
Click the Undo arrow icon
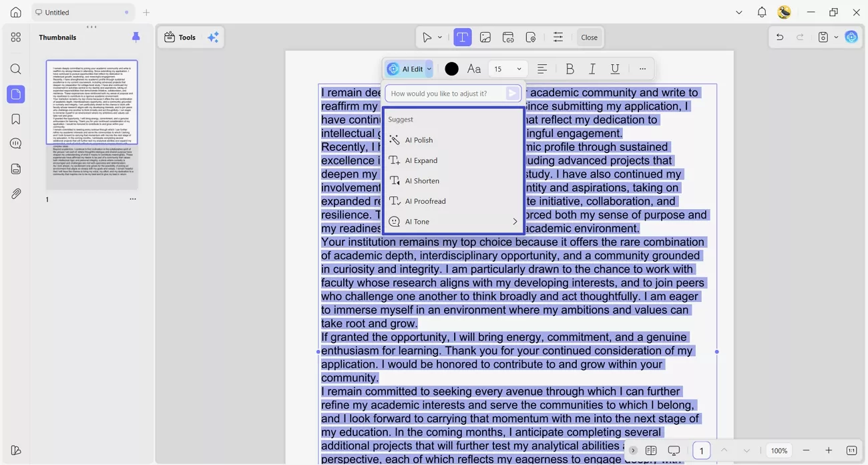pyautogui.click(x=780, y=37)
